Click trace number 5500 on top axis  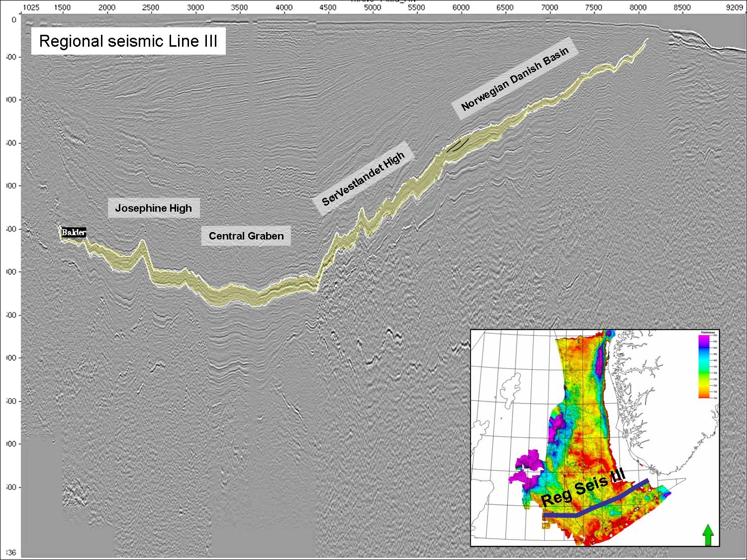point(416,8)
